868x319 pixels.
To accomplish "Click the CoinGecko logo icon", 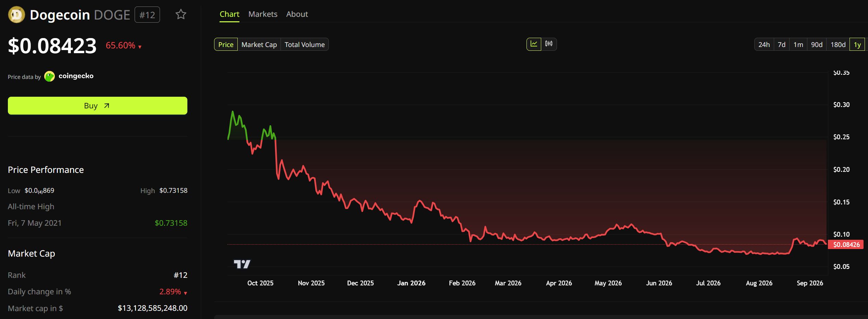I will (x=50, y=76).
